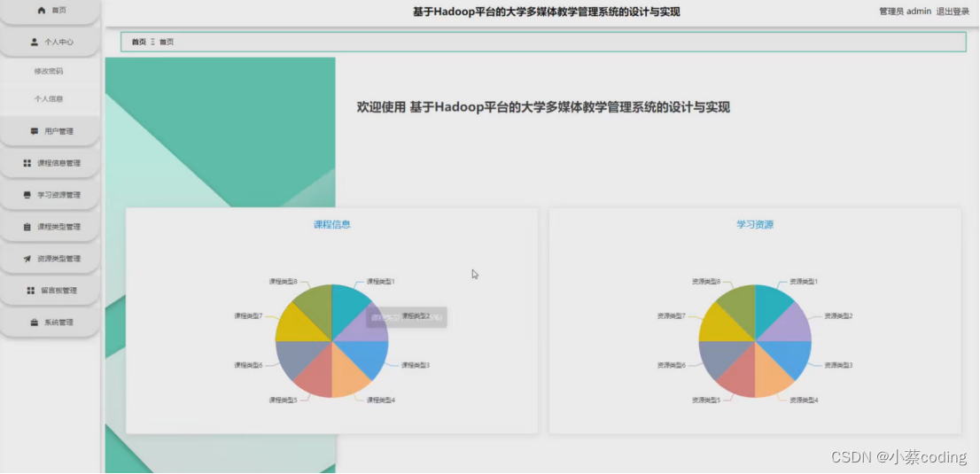Click the 课程类型7 pie label
980x474 pixels.
click(x=248, y=315)
